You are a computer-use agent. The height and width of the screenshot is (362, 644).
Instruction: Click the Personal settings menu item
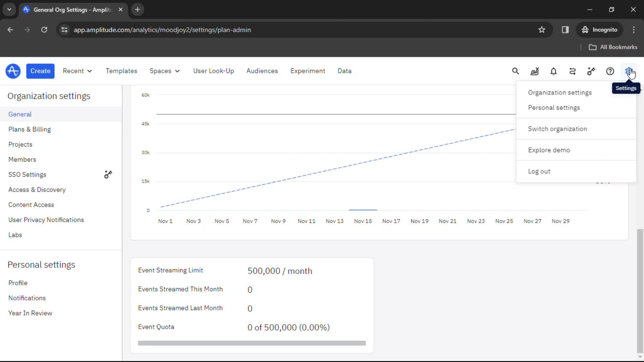pyautogui.click(x=554, y=107)
